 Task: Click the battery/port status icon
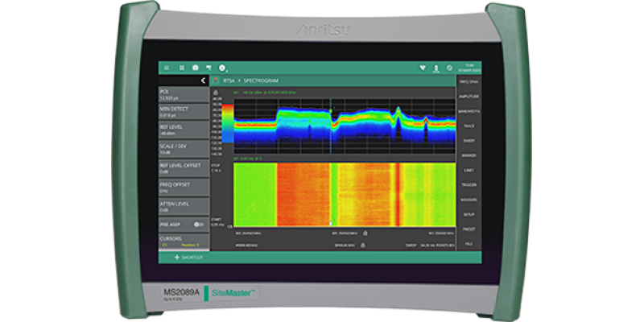point(436,68)
